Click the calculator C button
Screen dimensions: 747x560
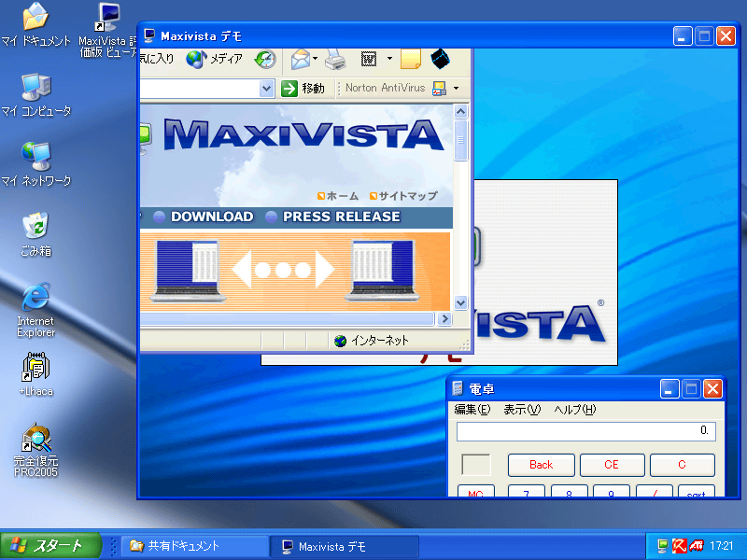tap(683, 465)
